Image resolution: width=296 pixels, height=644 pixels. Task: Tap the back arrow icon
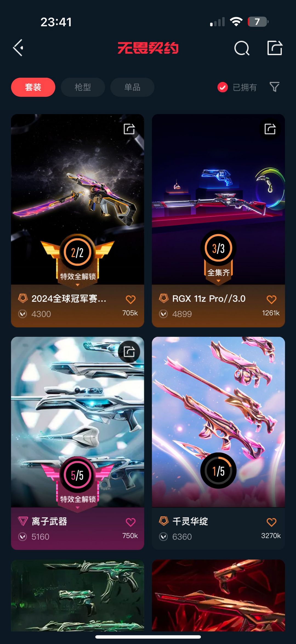(x=18, y=48)
